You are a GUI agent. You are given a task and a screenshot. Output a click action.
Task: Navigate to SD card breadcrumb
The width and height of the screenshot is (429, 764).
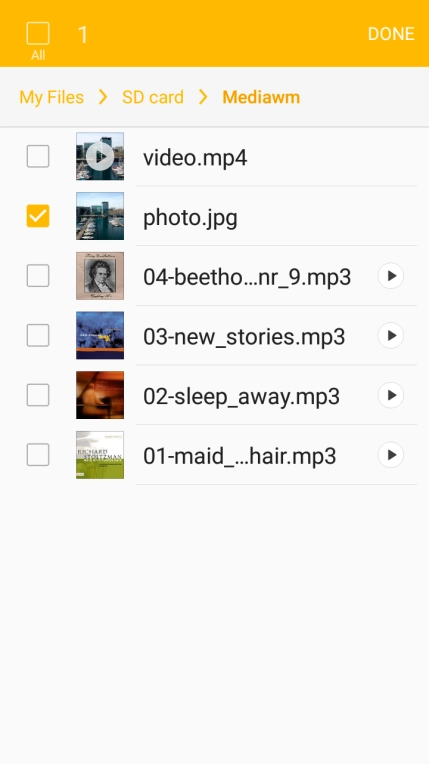tap(153, 97)
